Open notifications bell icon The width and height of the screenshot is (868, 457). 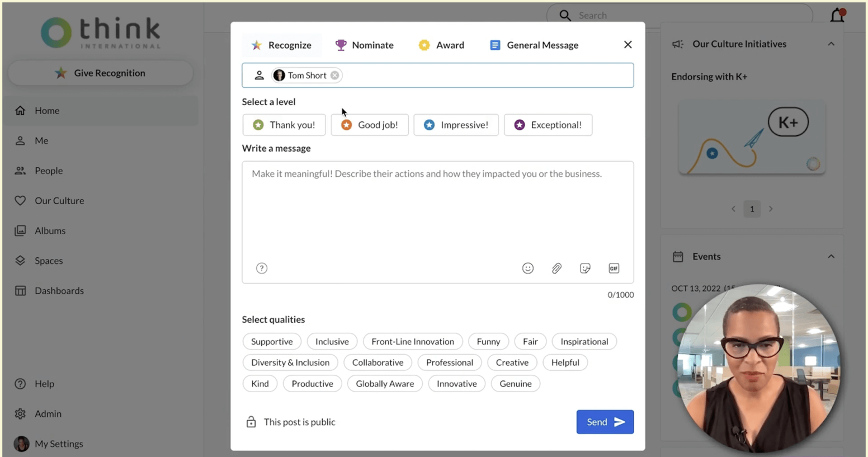(837, 15)
